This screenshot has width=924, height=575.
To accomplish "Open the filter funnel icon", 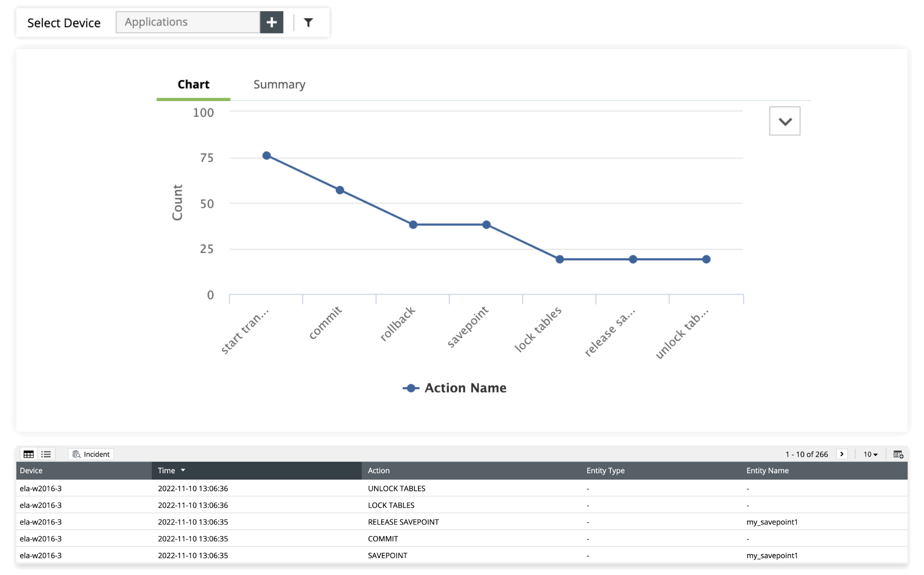I will pyautogui.click(x=309, y=23).
